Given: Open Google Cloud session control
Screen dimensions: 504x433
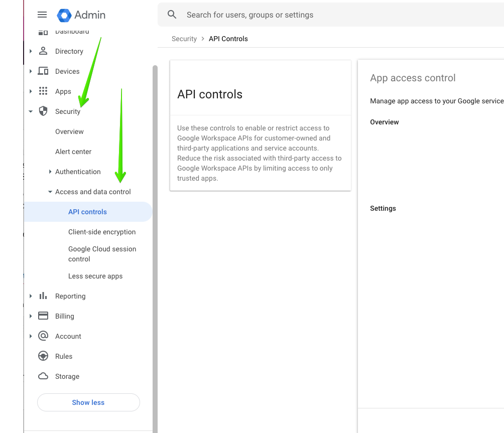Looking at the screenshot, I should pos(102,254).
